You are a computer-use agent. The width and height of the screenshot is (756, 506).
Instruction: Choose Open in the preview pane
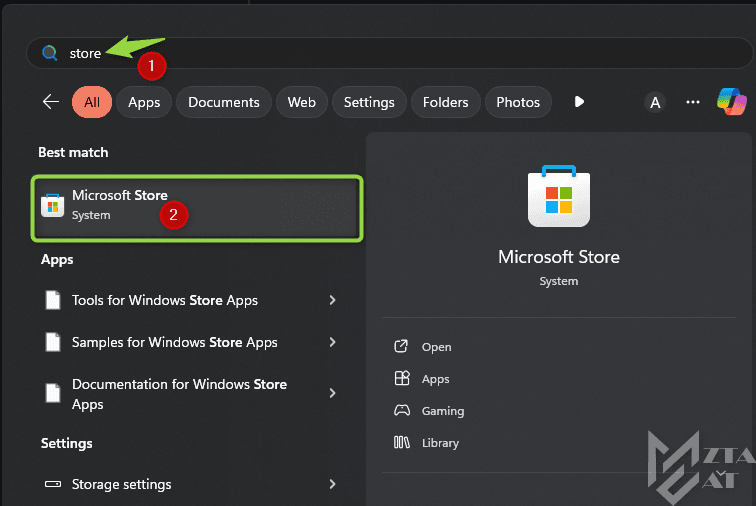coord(436,347)
